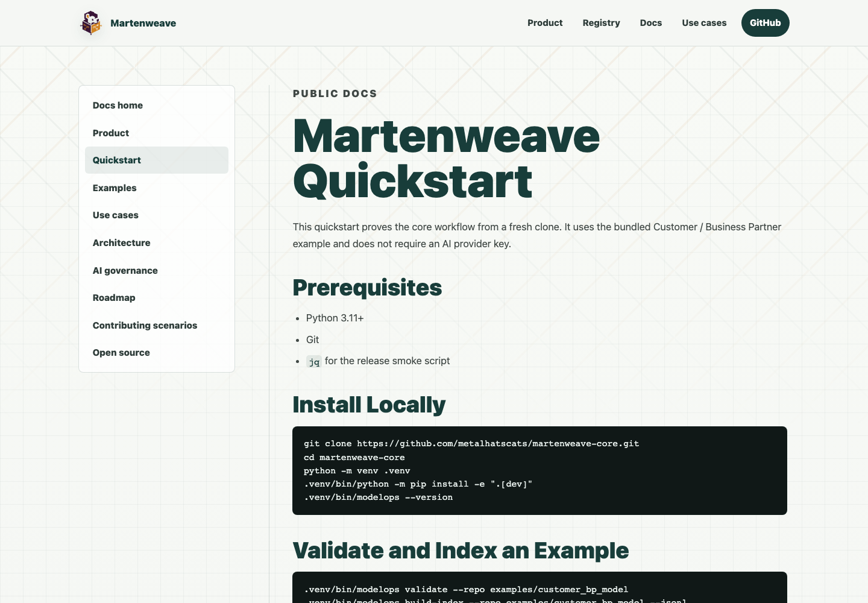Go to Architecture in the sidebar
The height and width of the screenshot is (603, 868).
(x=157, y=243)
